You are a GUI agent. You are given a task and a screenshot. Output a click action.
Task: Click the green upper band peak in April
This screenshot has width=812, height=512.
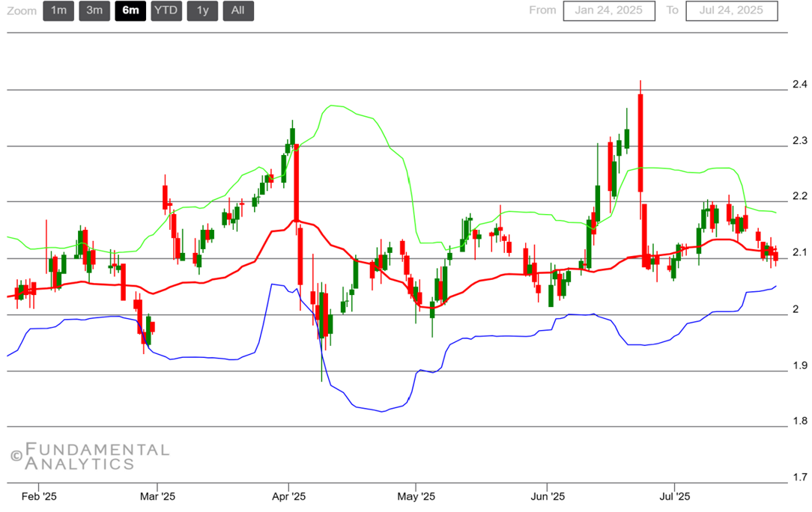pyautogui.click(x=333, y=107)
